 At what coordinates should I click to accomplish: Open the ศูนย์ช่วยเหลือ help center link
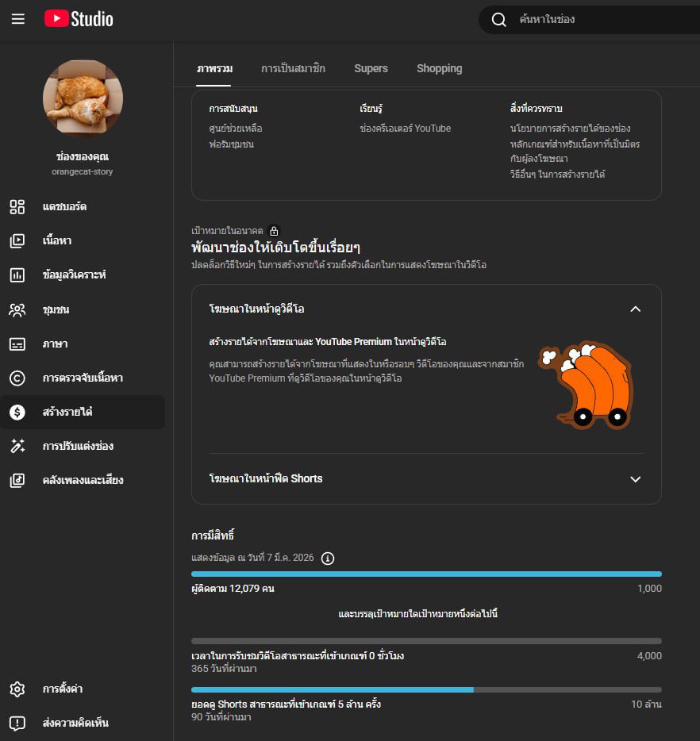click(x=236, y=129)
